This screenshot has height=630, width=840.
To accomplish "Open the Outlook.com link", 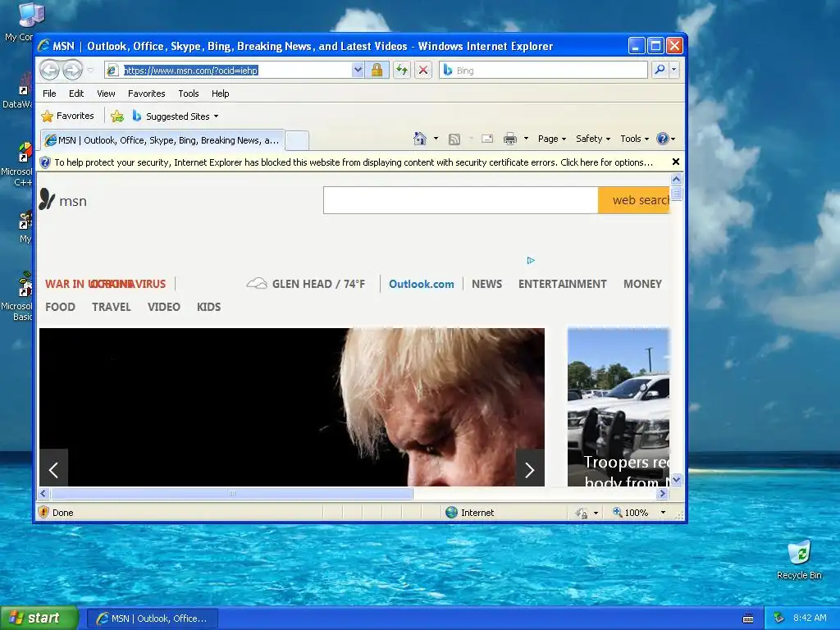I will coord(421,284).
